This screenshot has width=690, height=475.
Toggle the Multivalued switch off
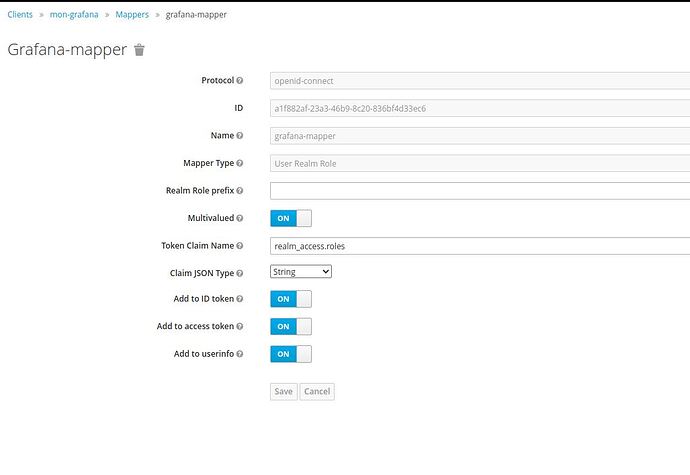291,218
